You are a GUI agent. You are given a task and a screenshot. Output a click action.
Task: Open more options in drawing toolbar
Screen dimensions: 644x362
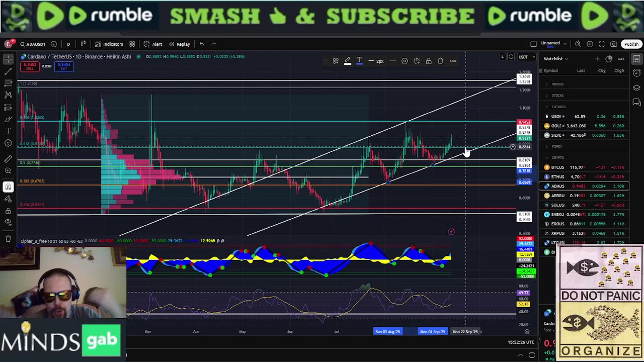(x=453, y=61)
